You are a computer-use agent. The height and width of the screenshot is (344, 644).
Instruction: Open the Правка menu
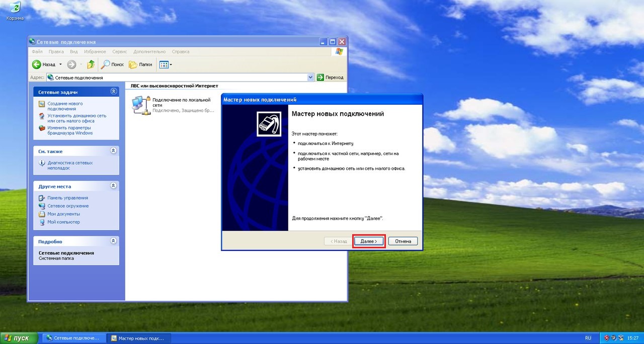[56, 51]
